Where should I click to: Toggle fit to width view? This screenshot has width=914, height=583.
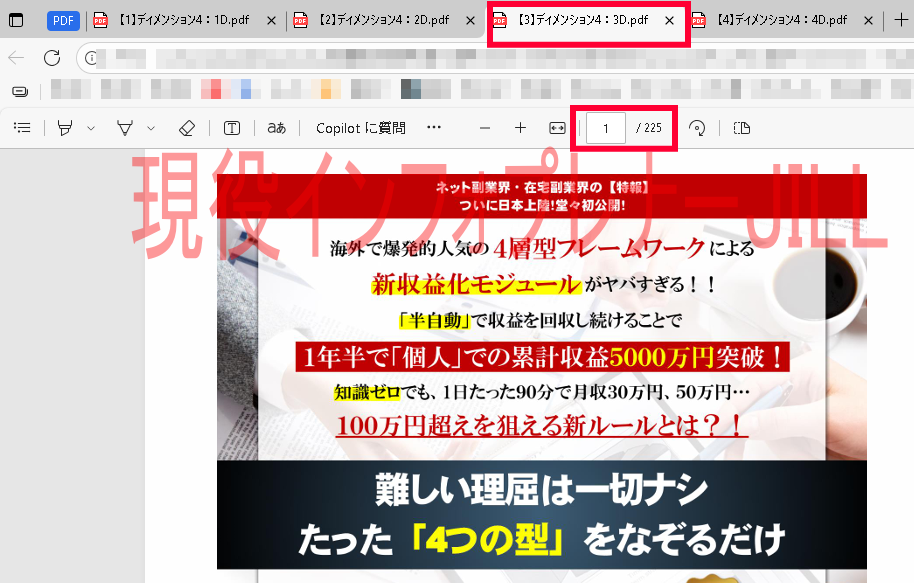tap(558, 128)
